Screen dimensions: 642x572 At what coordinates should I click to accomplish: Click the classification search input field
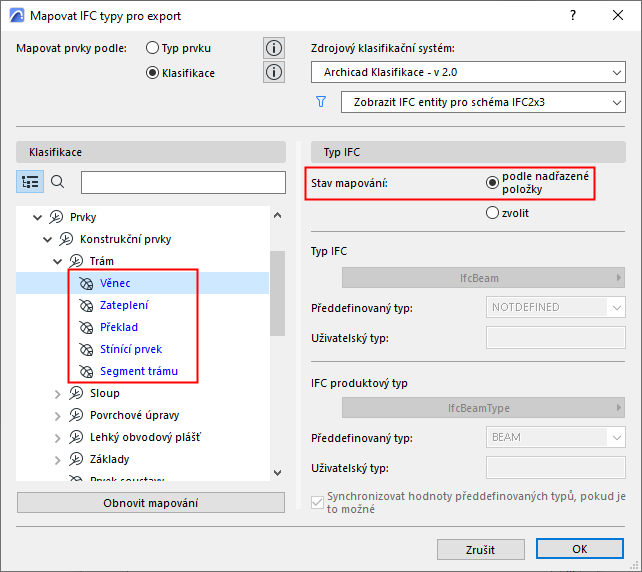tap(183, 182)
